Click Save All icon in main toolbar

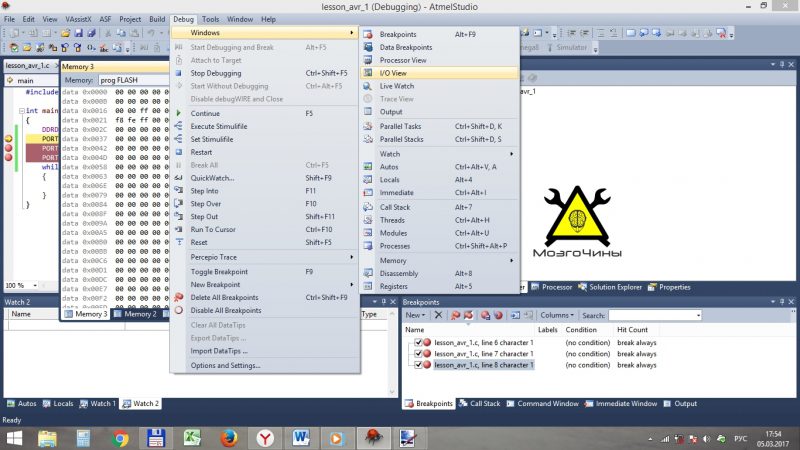91,33
